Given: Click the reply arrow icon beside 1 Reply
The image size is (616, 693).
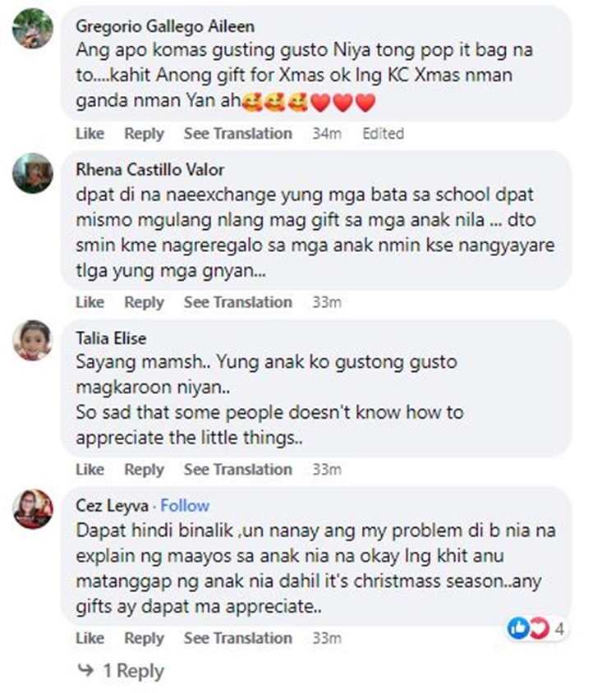Looking at the screenshot, I should [x=85, y=669].
